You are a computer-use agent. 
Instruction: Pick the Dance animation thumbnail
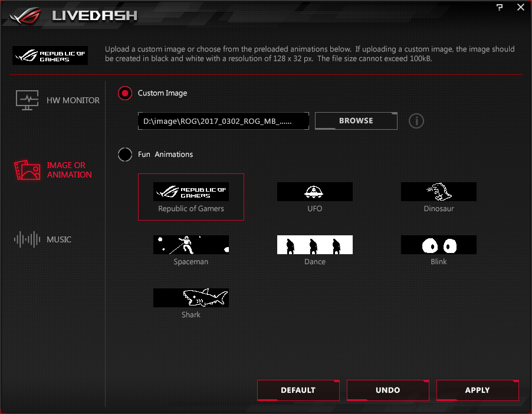pyautogui.click(x=315, y=245)
